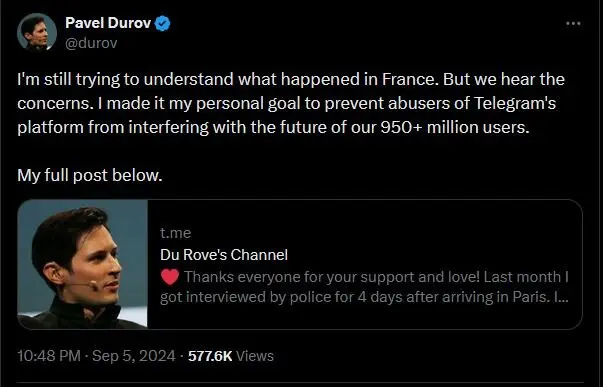The height and width of the screenshot is (387, 603).
Task: Open the @durov handle profile link
Action: tap(91, 43)
